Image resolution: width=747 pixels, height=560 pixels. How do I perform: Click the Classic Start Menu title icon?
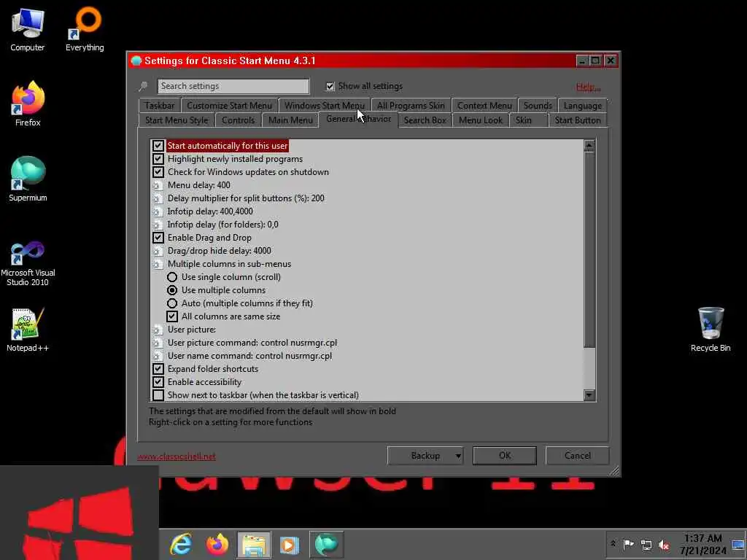136,61
